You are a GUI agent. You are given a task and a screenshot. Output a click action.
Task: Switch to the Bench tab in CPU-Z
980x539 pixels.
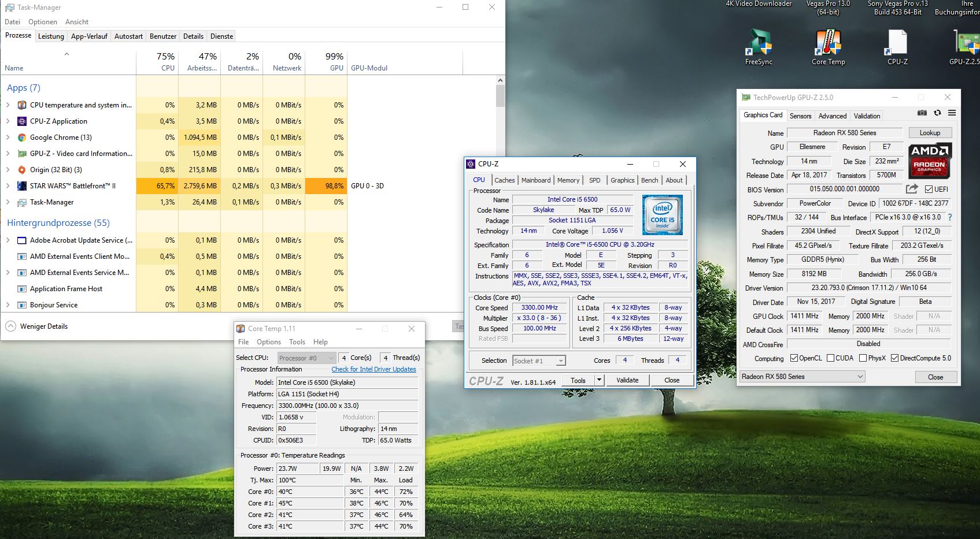[649, 180]
